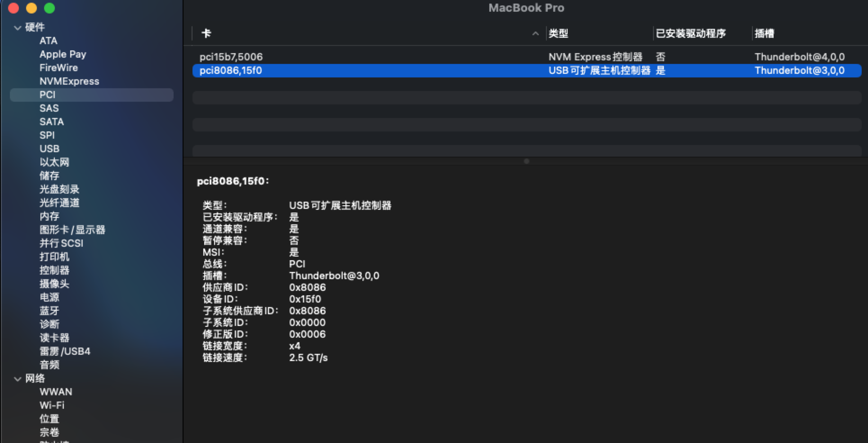Select 蓝牙 in the sidebar
This screenshot has width=868, height=443.
coord(49,311)
